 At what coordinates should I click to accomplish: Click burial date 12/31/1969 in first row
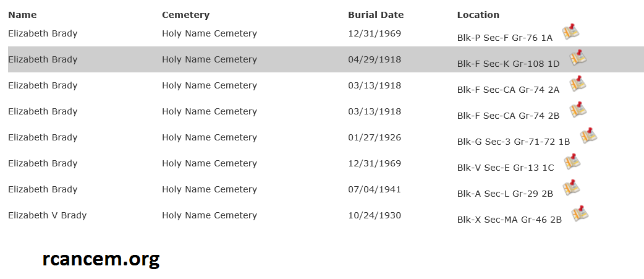tap(375, 33)
